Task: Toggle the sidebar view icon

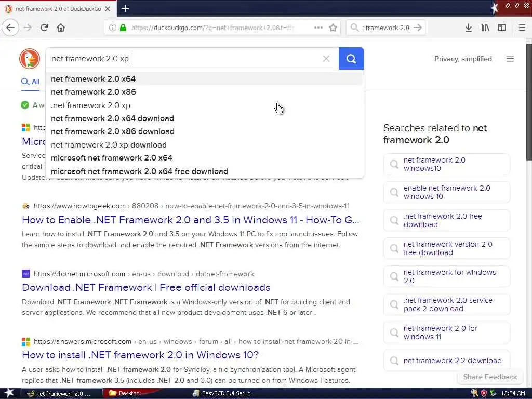Action: pyautogui.click(x=502, y=28)
